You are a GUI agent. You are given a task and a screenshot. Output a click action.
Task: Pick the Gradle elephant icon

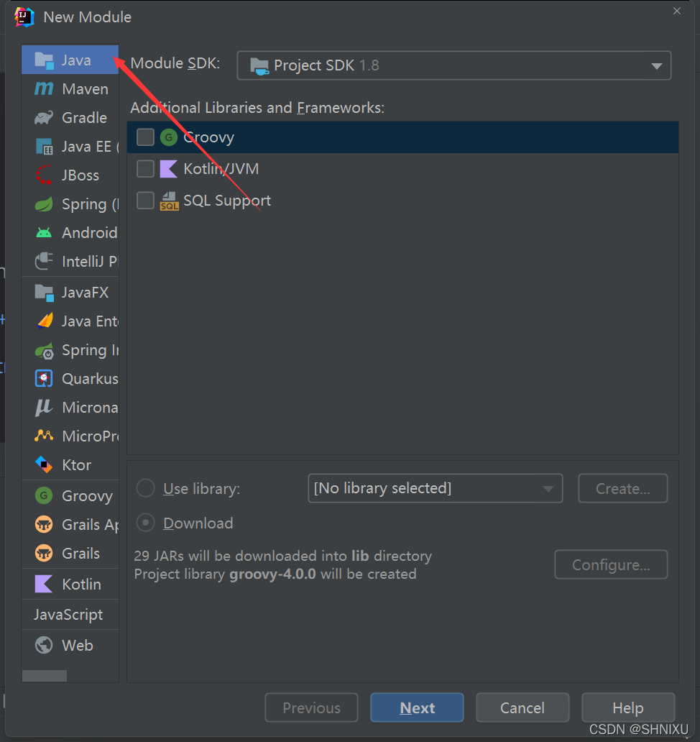pyautogui.click(x=44, y=117)
